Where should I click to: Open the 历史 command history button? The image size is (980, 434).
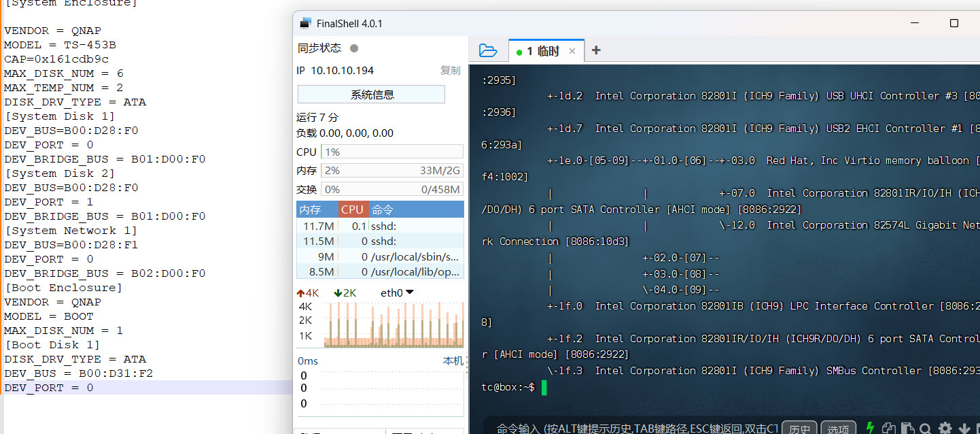click(799, 429)
